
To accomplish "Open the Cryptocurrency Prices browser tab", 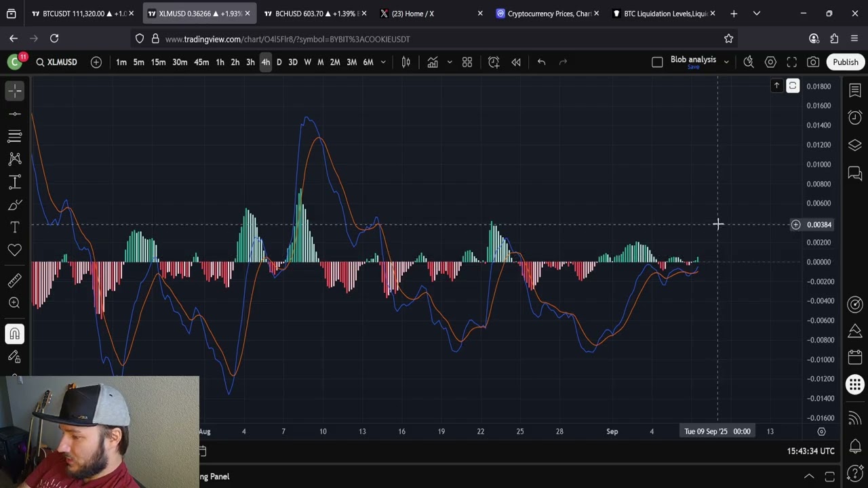I will [x=548, y=14].
